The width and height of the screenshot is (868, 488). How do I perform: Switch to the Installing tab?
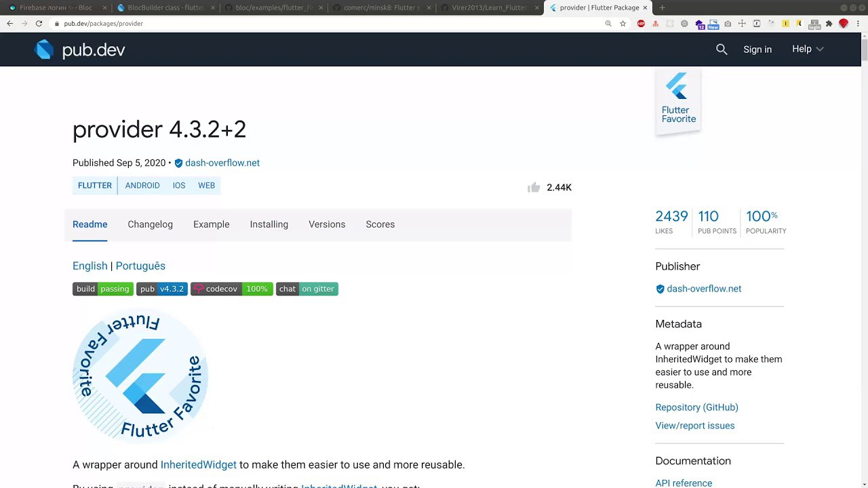(269, 224)
